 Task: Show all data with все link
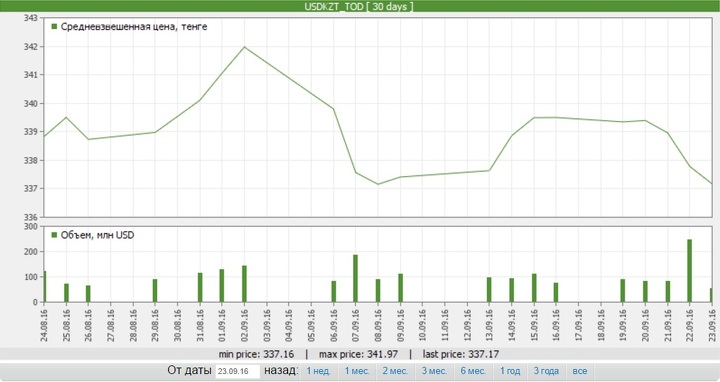click(579, 371)
